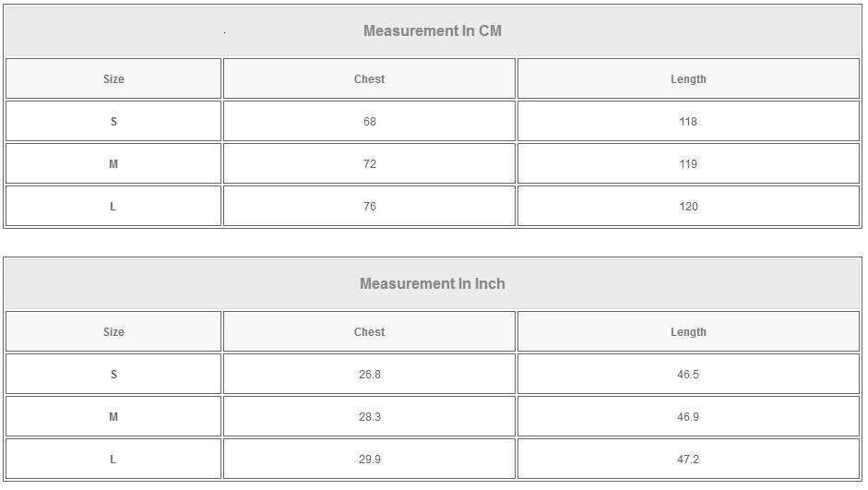
Task: Click the length value 46.9 cell
Action: [x=688, y=417]
